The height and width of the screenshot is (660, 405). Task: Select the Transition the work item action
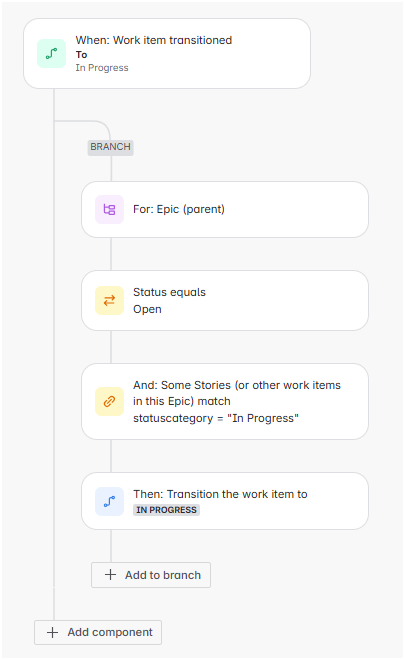(225, 501)
